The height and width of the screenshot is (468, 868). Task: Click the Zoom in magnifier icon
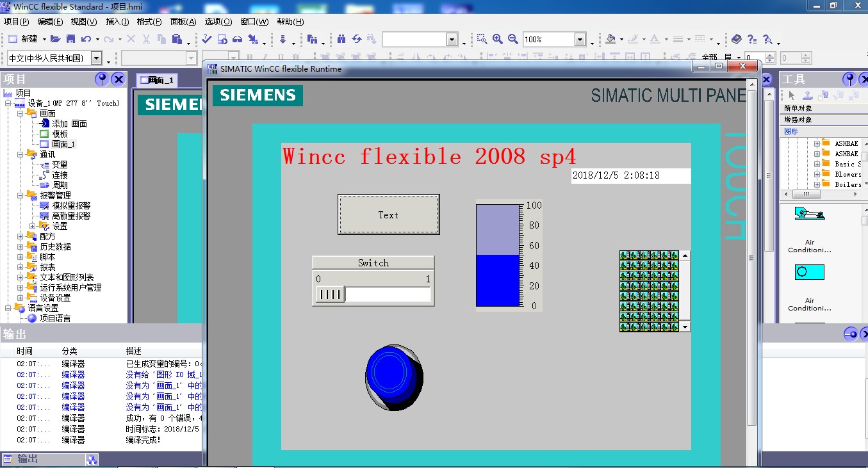(498, 39)
